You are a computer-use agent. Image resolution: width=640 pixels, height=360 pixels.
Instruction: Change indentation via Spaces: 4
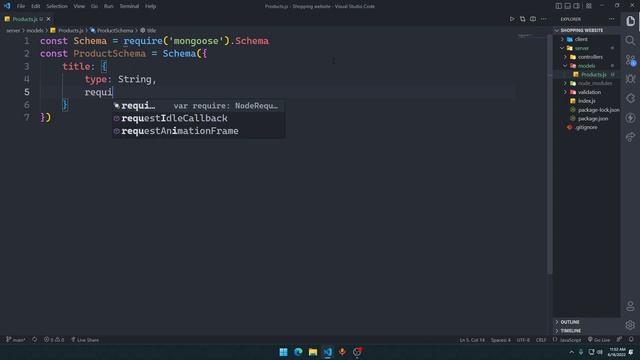click(500, 340)
